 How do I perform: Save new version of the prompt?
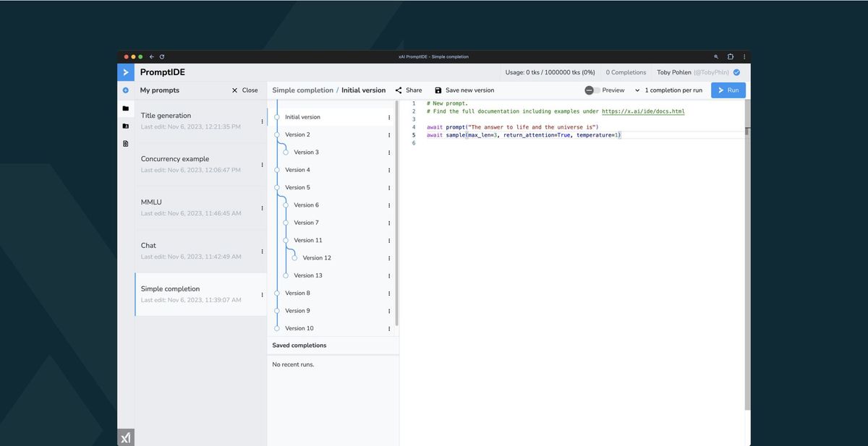click(464, 90)
